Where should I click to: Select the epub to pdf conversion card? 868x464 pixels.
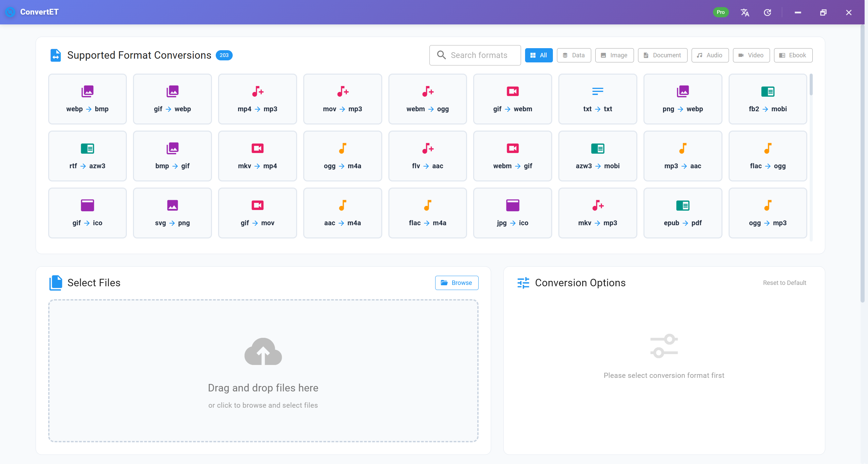coord(682,213)
